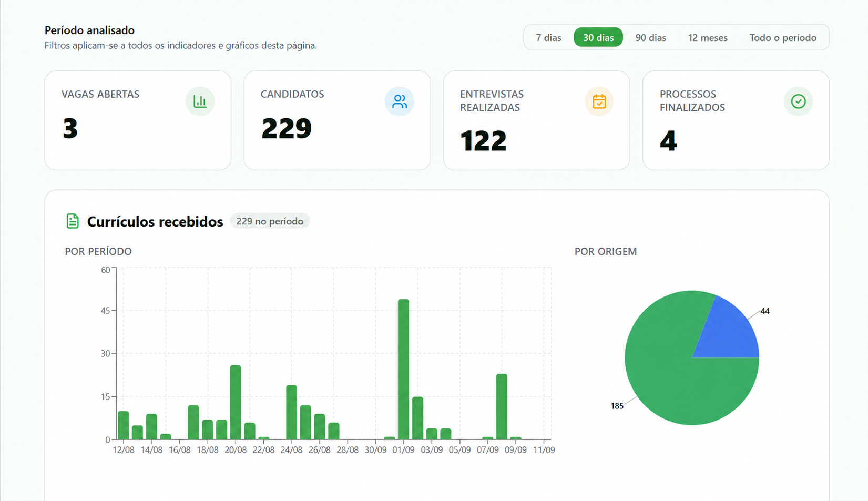
Task: Click the 229 no período badge
Action: (x=270, y=221)
